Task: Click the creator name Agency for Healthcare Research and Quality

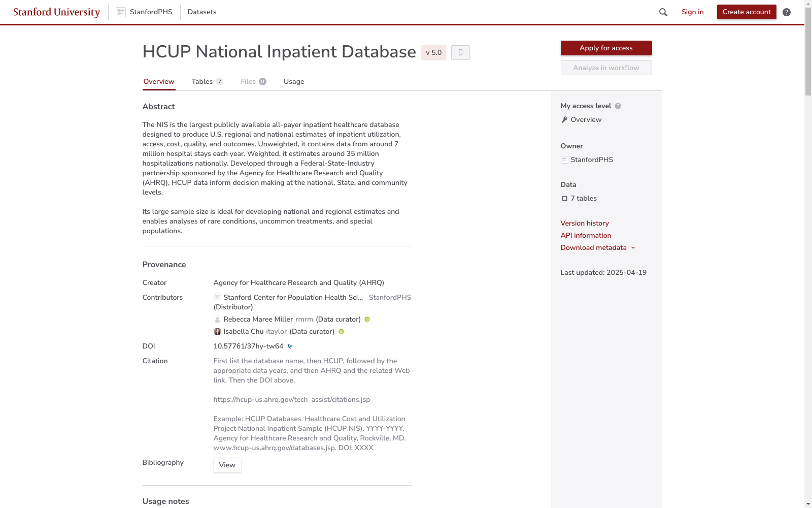Action: (299, 283)
